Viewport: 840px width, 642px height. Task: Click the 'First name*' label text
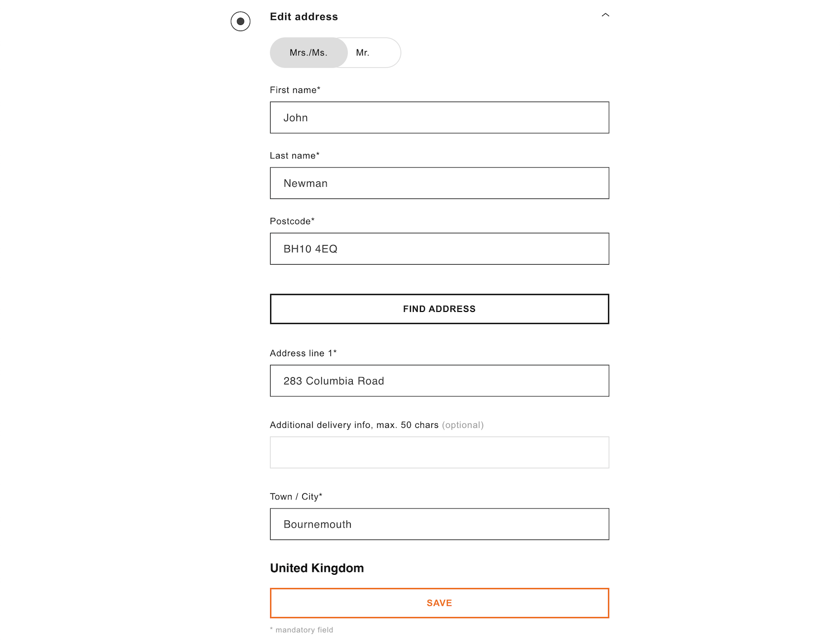(295, 90)
